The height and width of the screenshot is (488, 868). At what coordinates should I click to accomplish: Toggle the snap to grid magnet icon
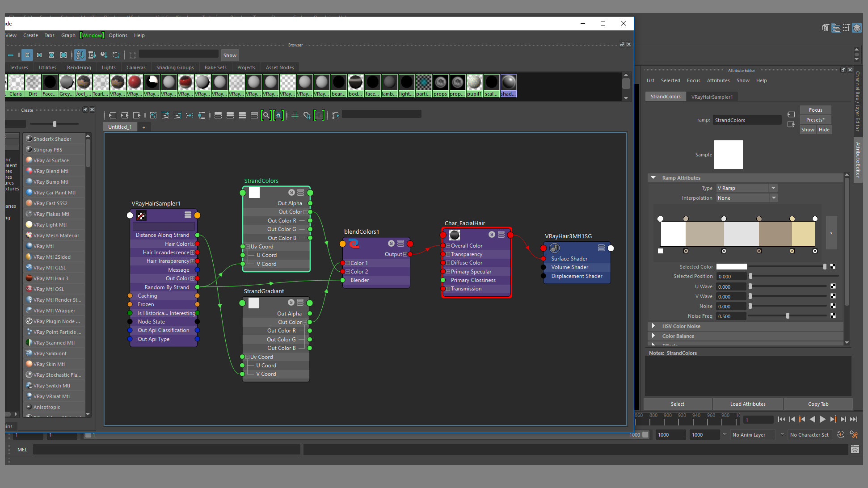(x=307, y=115)
